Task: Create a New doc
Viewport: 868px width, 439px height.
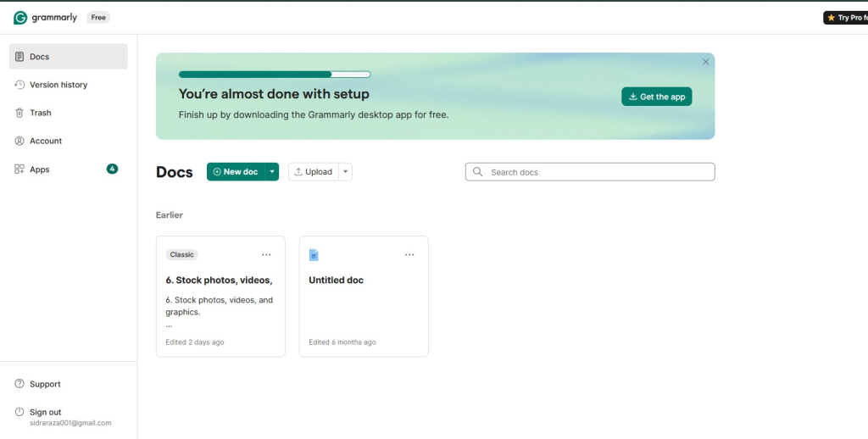Action: tap(236, 171)
